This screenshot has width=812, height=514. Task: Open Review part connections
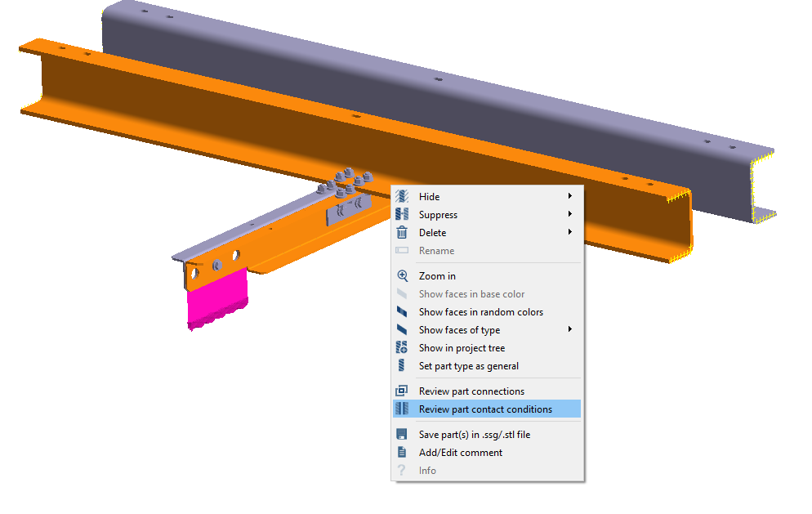[x=487, y=391]
